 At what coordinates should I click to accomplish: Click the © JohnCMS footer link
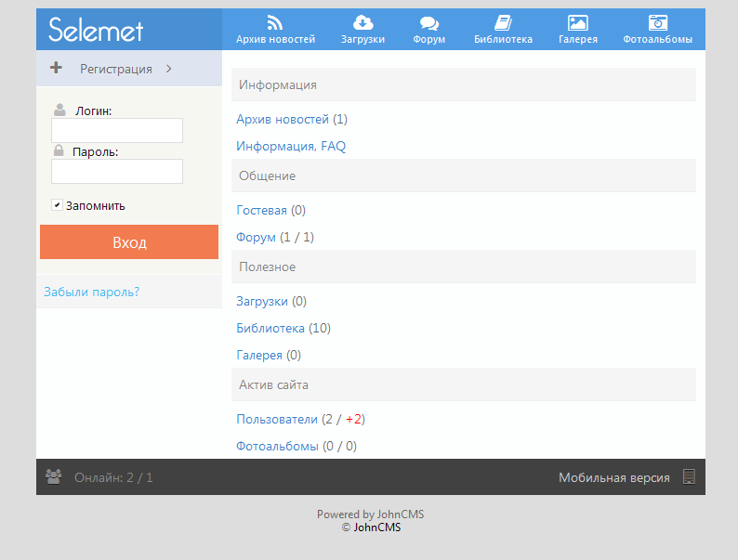pos(377,527)
